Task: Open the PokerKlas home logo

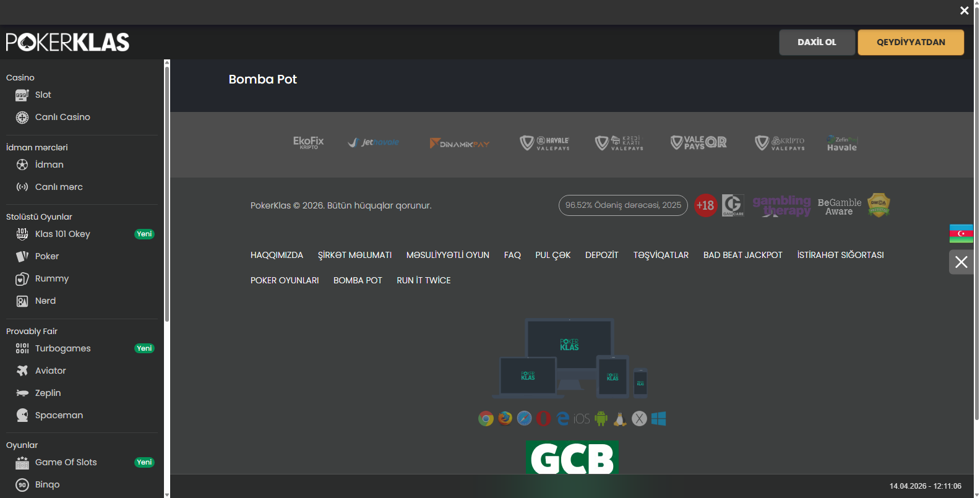Action: pos(67,42)
